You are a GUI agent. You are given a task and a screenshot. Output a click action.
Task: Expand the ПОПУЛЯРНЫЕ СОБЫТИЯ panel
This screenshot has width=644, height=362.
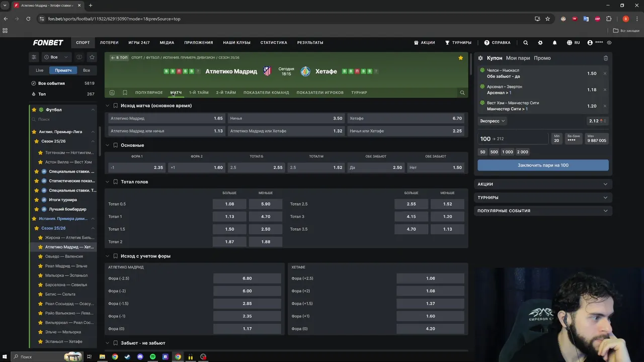pos(543,211)
